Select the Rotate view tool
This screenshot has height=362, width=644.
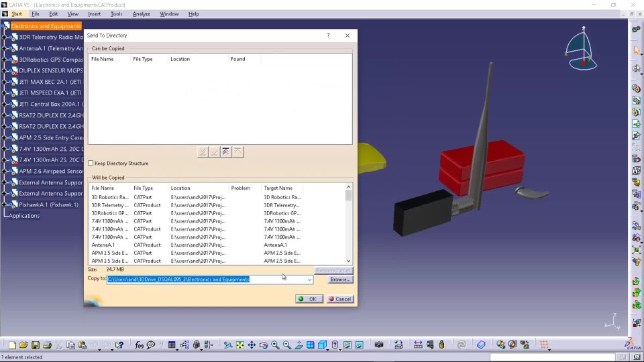pos(263,345)
